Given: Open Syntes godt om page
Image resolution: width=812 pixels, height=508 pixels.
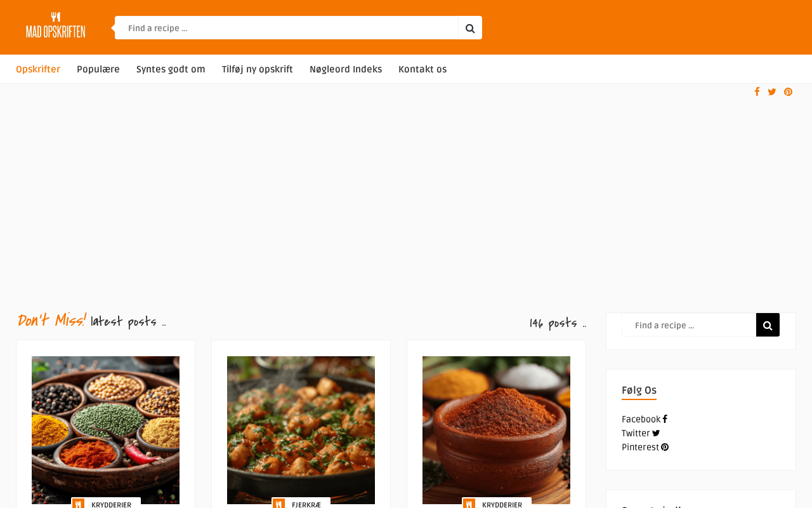Looking at the screenshot, I should 171,69.
